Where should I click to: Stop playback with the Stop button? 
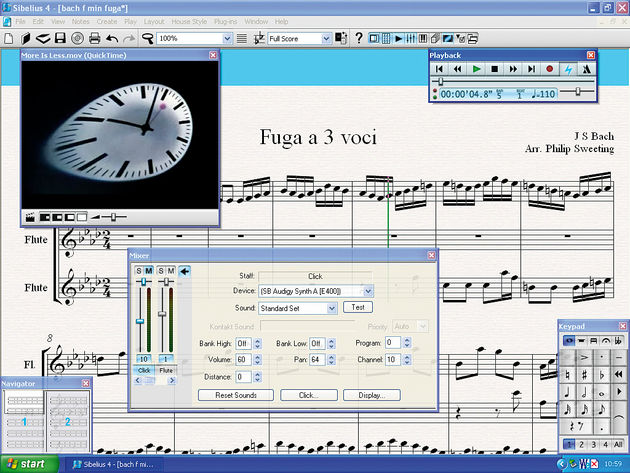coord(495,69)
